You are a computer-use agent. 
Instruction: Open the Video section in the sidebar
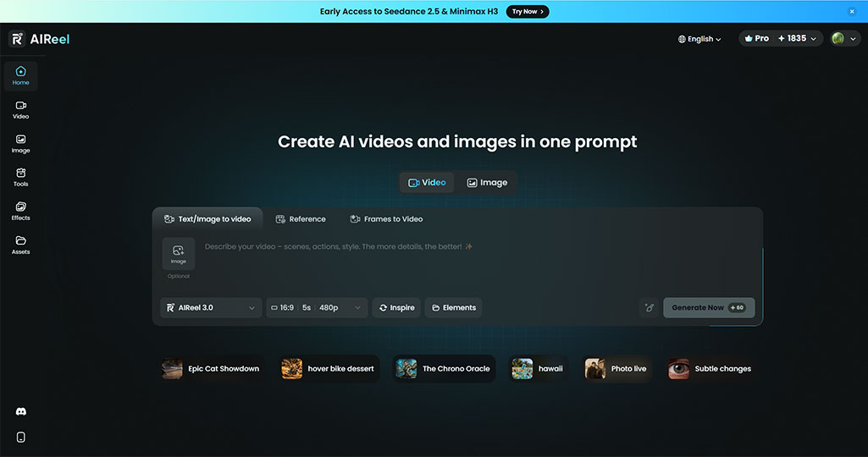click(x=20, y=110)
